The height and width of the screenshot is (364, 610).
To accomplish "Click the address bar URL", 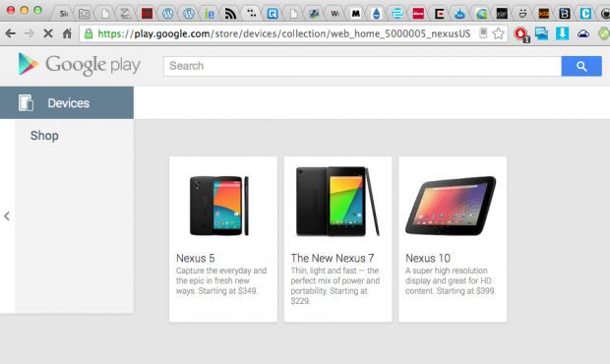I will (x=283, y=33).
